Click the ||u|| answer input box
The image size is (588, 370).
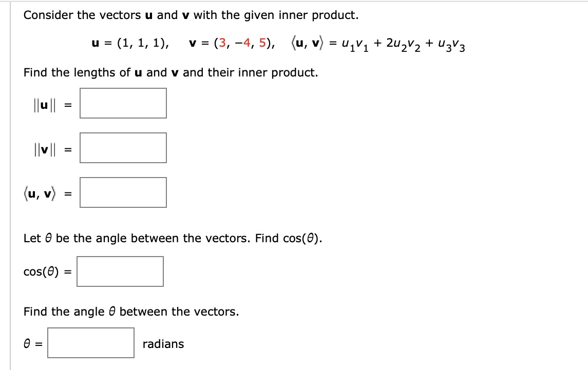pos(123,103)
